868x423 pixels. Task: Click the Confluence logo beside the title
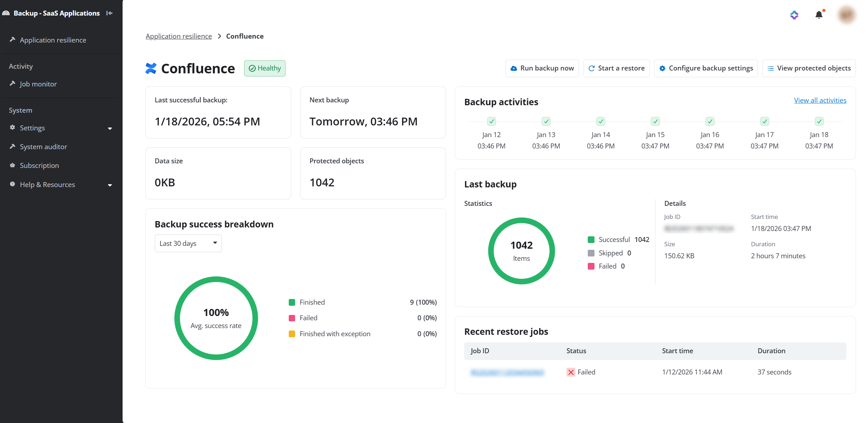pyautogui.click(x=151, y=68)
